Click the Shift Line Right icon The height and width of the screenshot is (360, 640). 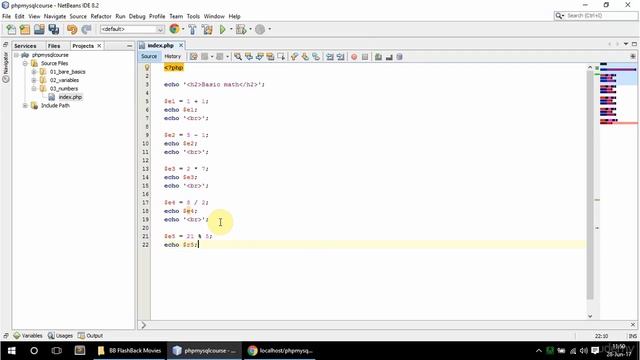coord(340,57)
